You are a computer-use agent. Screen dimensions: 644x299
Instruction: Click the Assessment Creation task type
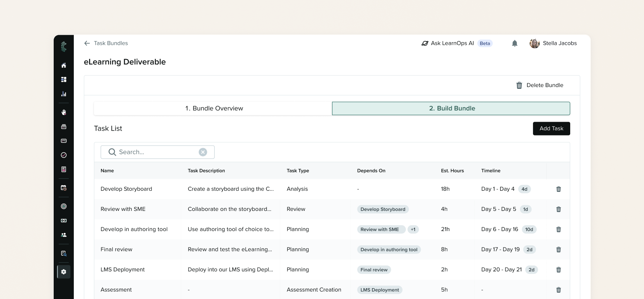coord(314,290)
